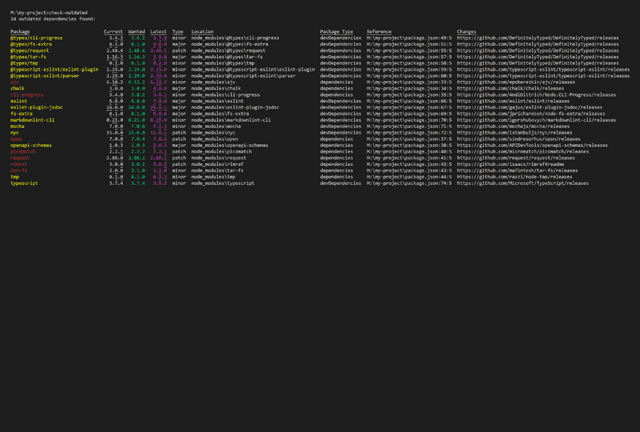Select the red picomatch package name
The width and height of the screenshot is (640, 432).
[23, 151]
